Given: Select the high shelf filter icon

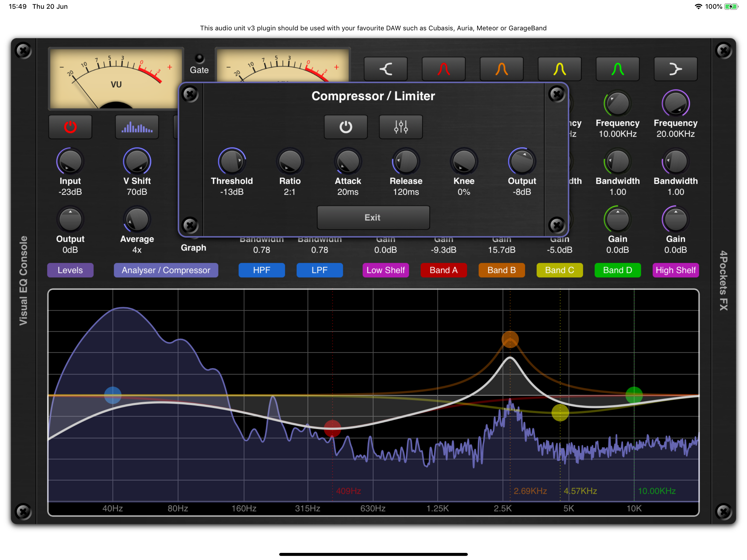Looking at the screenshot, I should coord(675,69).
